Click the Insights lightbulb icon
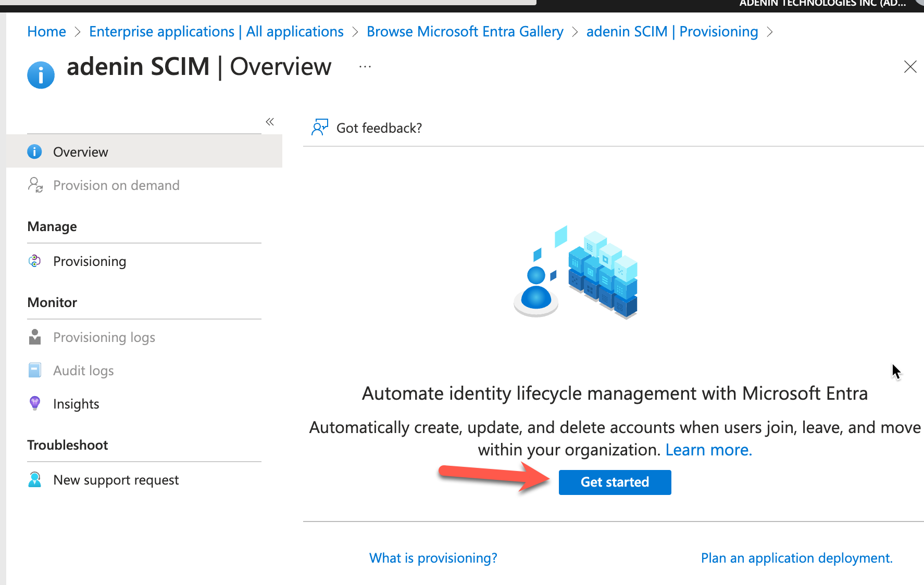Viewport: 924px width, 585px height. (x=35, y=404)
